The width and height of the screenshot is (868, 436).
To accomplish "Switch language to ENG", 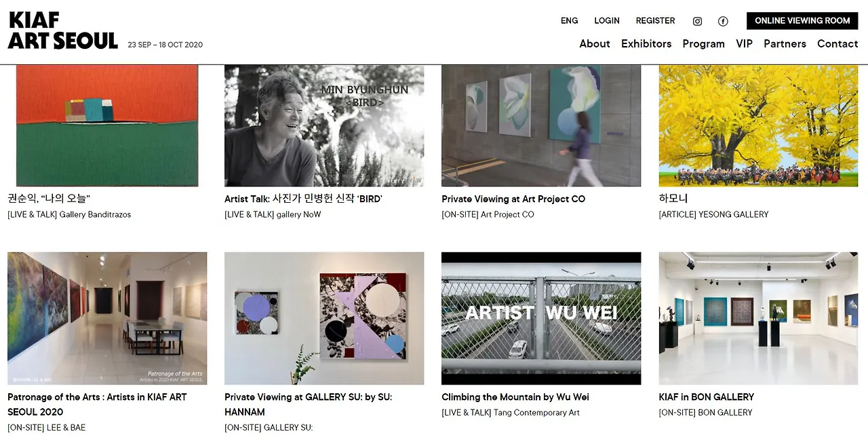I will click(x=570, y=20).
